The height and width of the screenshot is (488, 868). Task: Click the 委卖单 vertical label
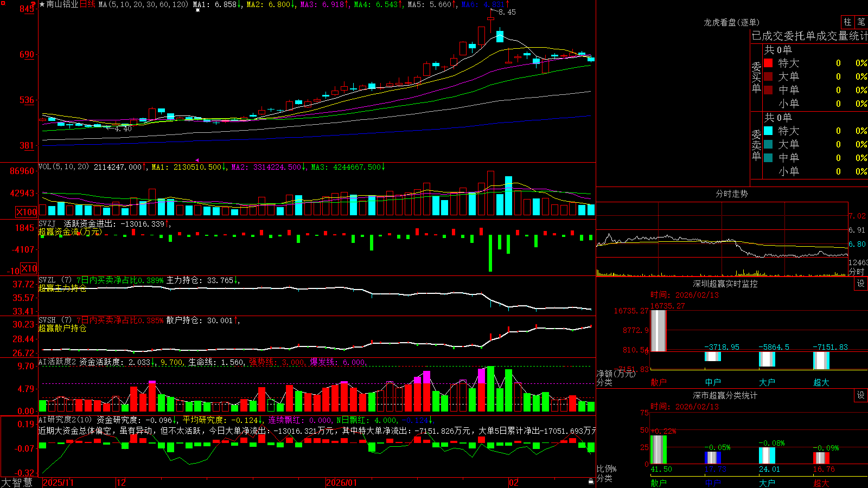[756, 145]
